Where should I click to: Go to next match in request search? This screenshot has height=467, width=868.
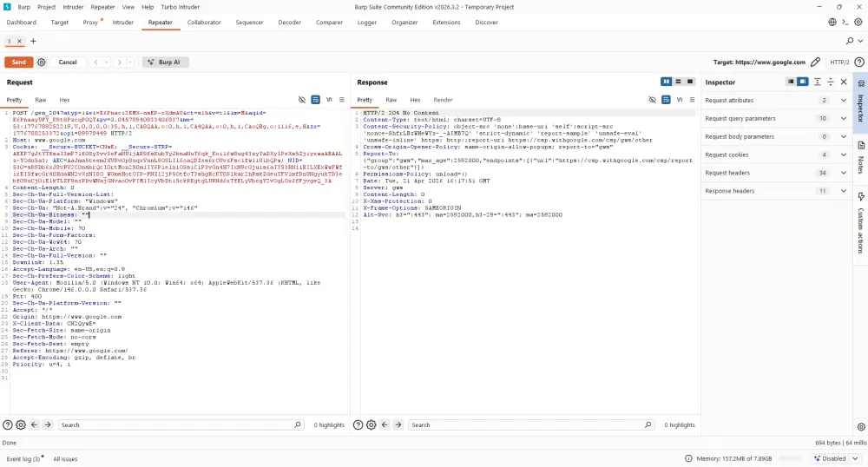coord(48,425)
